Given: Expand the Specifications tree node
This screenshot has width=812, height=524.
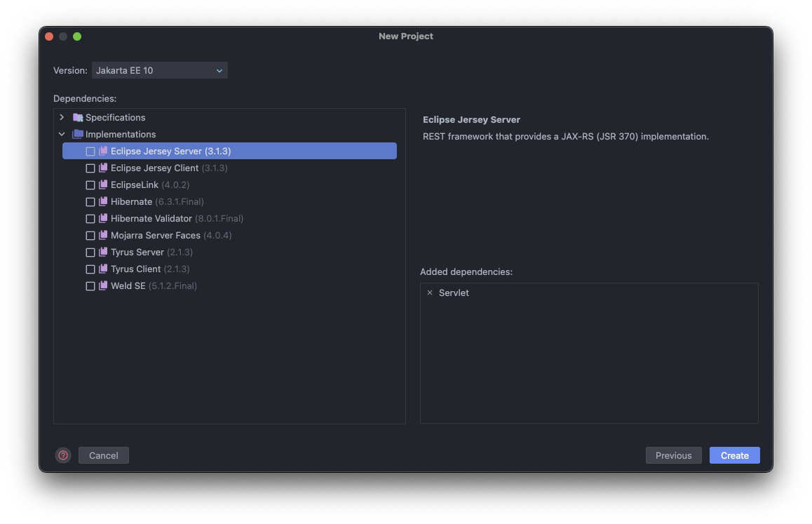Looking at the screenshot, I should pyautogui.click(x=61, y=117).
